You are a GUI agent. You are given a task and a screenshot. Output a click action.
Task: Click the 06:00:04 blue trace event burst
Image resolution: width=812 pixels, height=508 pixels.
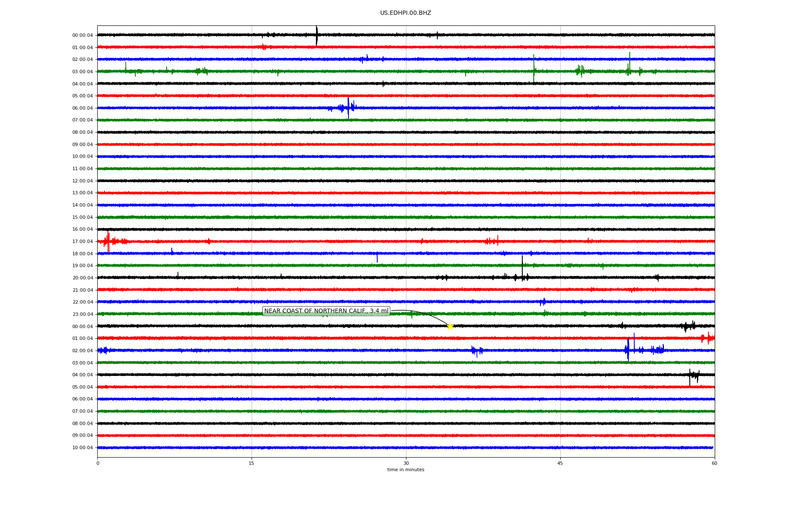pyautogui.click(x=348, y=108)
